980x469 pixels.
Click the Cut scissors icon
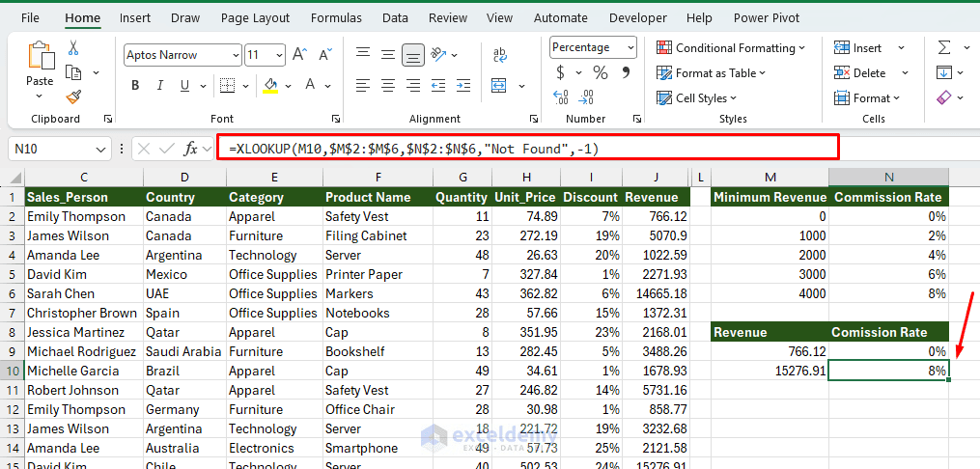click(x=73, y=47)
